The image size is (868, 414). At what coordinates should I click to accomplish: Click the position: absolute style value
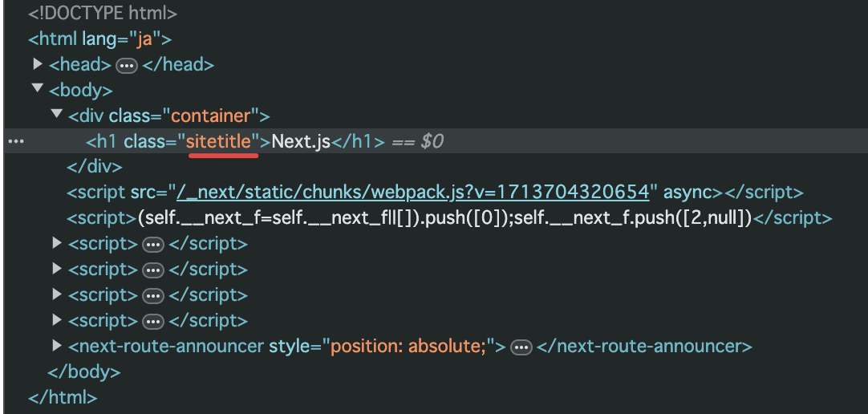coord(408,347)
